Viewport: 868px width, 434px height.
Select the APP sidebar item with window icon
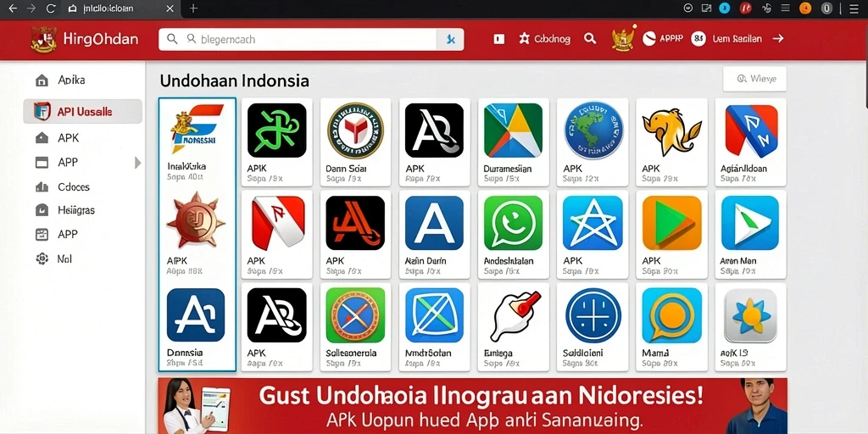[x=58, y=162]
